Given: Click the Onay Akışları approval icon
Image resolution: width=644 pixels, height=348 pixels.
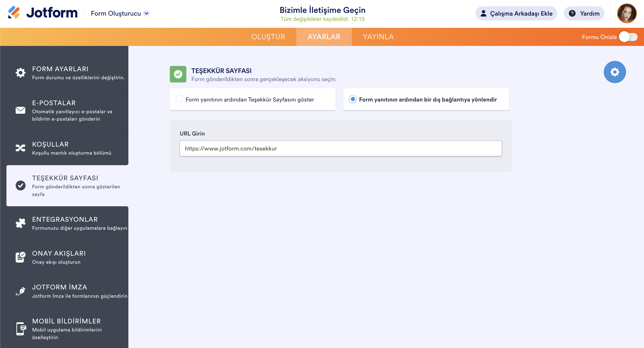Looking at the screenshot, I should (x=20, y=257).
